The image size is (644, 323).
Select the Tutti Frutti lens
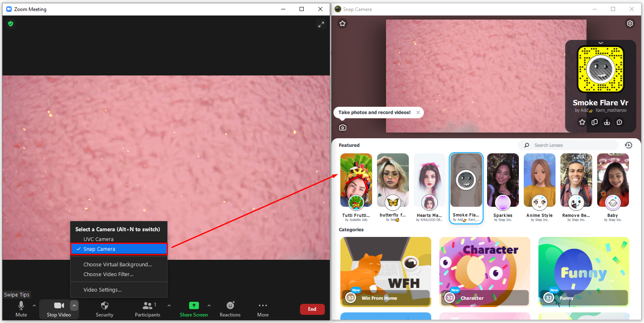(356, 188)
